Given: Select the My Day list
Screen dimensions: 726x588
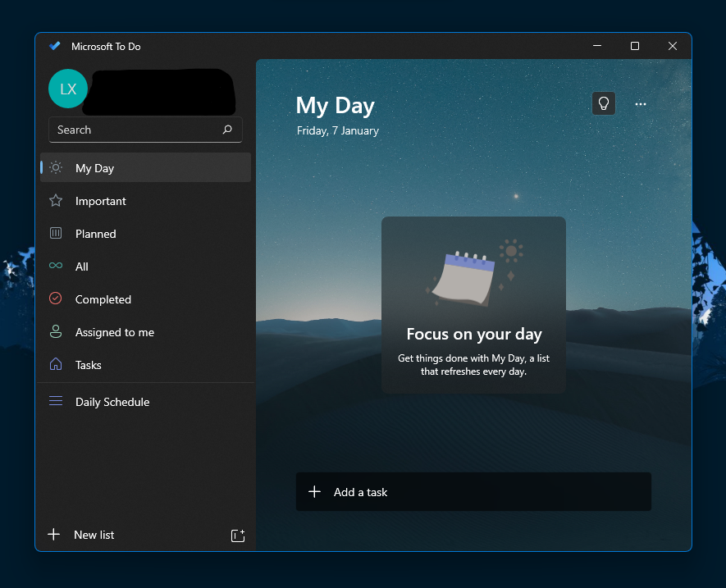Looking at the screenshot, I should 145,167.
